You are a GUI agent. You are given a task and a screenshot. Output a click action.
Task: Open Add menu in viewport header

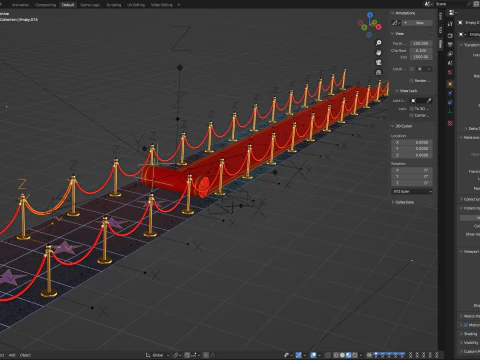pyautogui.click(x=12, y=355)
